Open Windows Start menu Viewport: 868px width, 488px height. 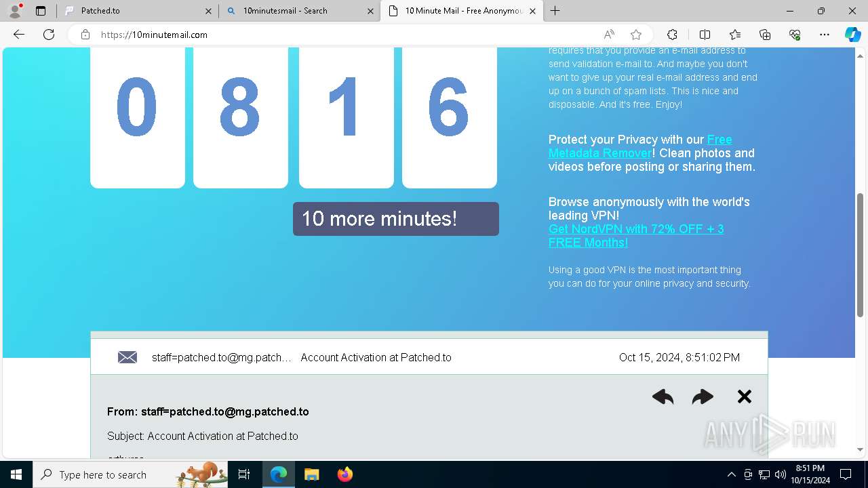click(16, 474)
